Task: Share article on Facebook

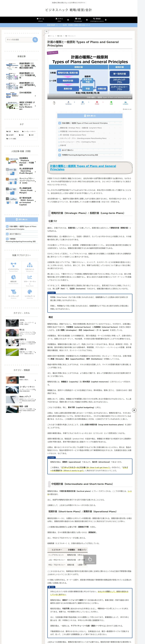Action: click(x=68, y=103)
